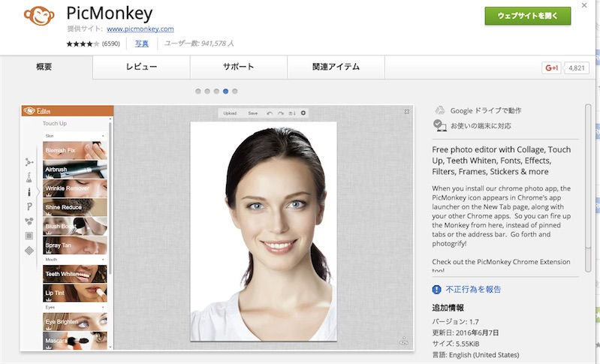Click the device compatibility checkmark icon
This screenshot has width=600, height=364.
439,125
